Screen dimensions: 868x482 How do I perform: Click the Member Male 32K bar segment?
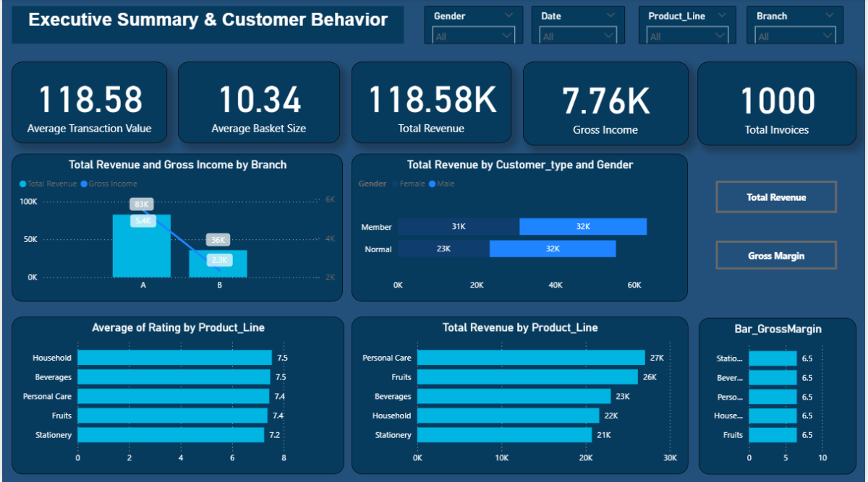583,227
